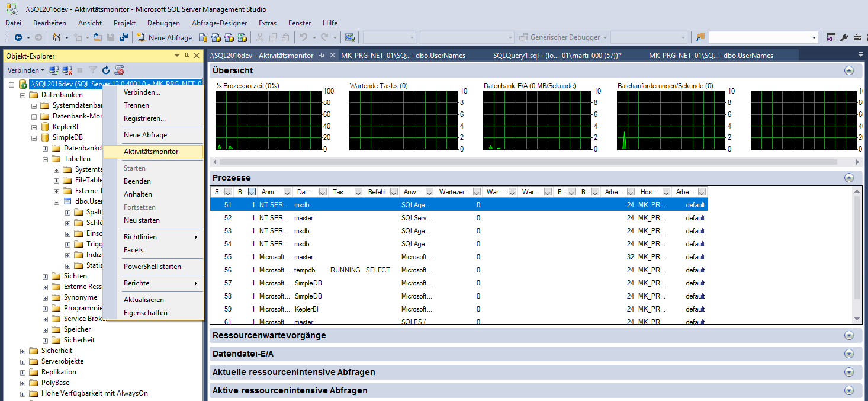Select Trennen in the context menu
The image size is (868, 401).
click(153, 105)
